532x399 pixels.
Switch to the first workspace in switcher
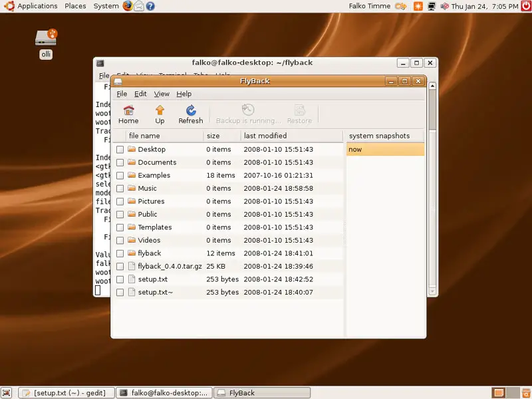pos(498,392)
